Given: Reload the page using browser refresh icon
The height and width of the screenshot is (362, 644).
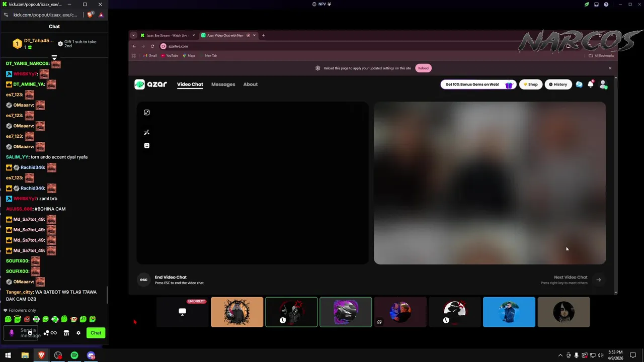Looking at the screenshot, I should click(152, 46).
